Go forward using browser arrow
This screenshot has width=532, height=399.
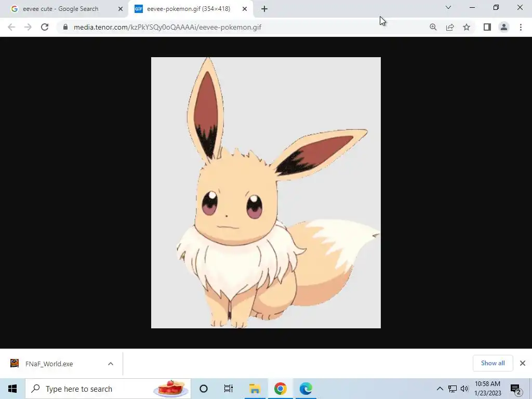pos(28,27)
